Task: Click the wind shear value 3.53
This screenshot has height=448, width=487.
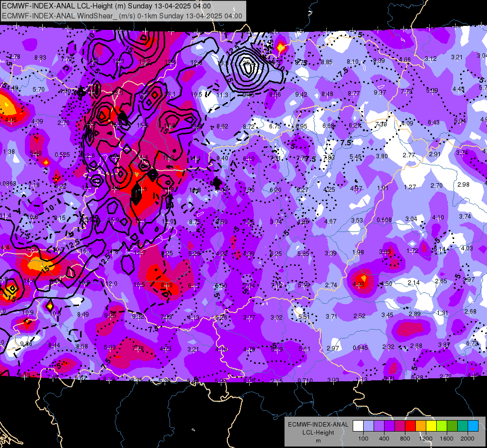Action: [x=357, y=220]
